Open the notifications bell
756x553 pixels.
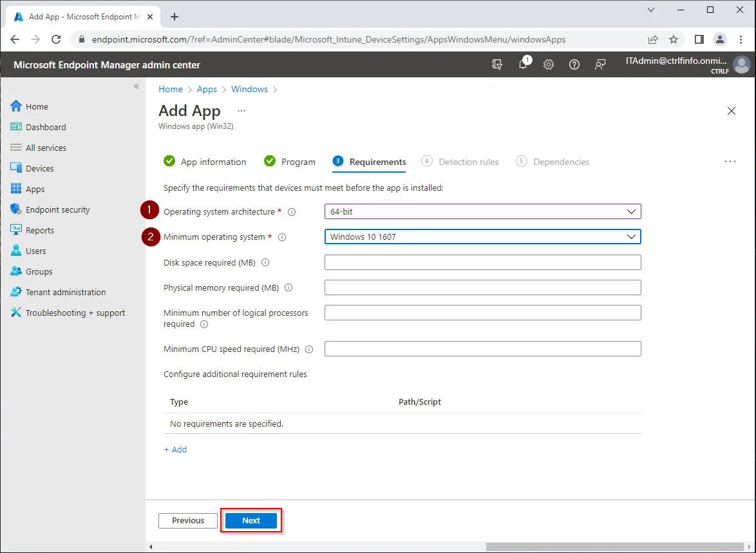point(523,64)
